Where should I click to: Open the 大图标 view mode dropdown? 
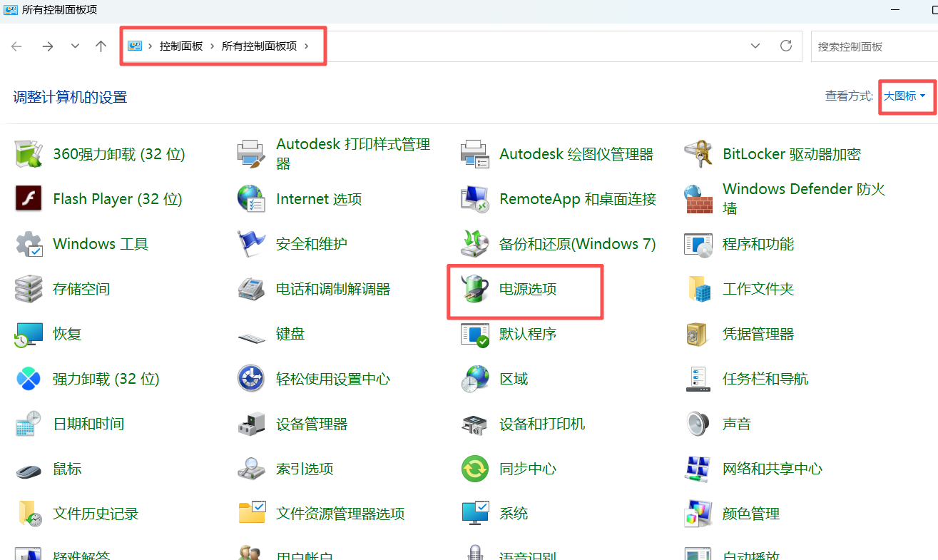tap(905, 96)
